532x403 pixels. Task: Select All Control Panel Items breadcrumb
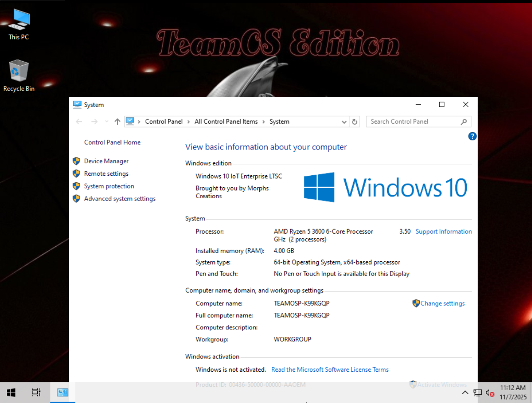(226, 122)
